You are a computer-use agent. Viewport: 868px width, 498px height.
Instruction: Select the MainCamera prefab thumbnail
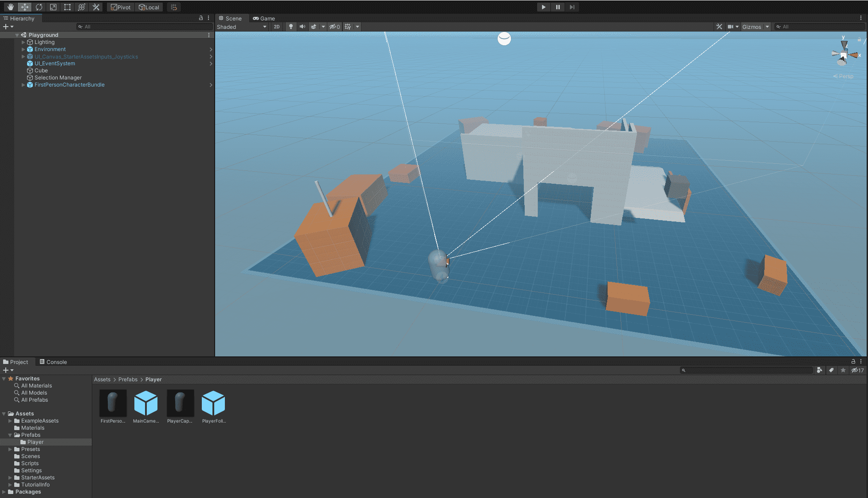click(145, 403)
